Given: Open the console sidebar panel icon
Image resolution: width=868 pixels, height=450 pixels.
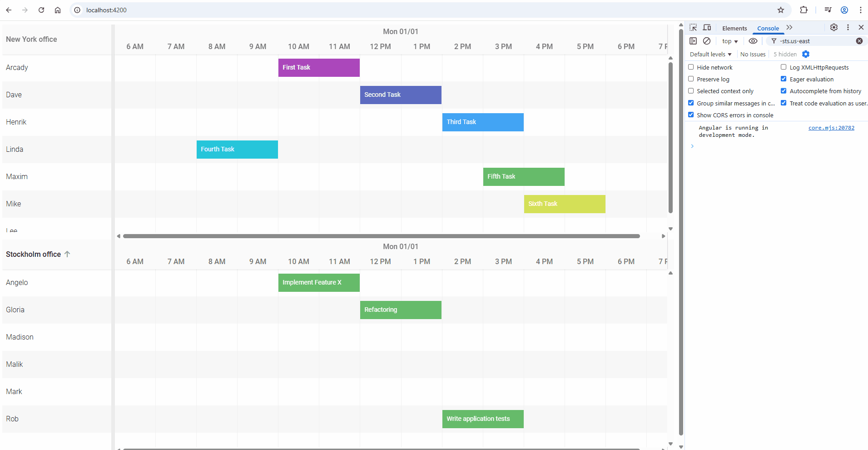Looking at the screenshot, I should [x=694, y=41].
